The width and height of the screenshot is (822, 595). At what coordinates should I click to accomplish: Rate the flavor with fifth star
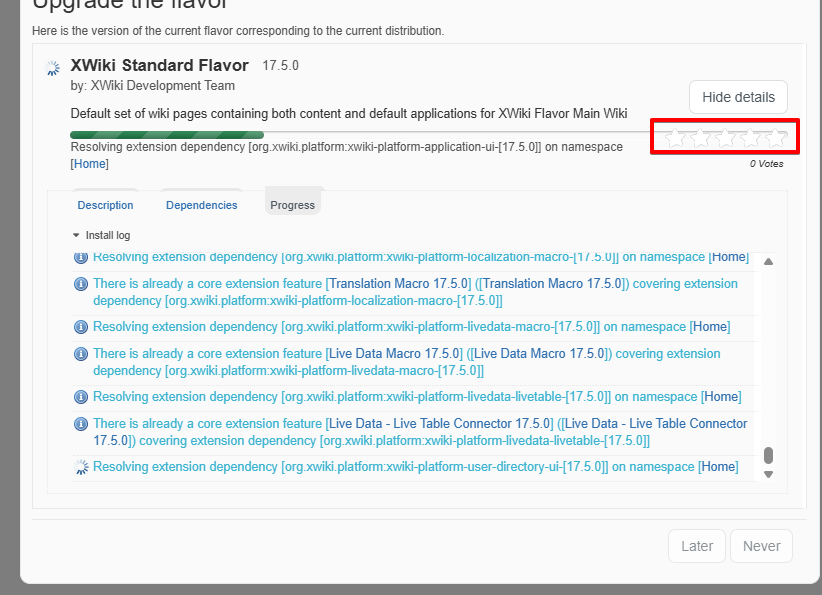(776, 138)
